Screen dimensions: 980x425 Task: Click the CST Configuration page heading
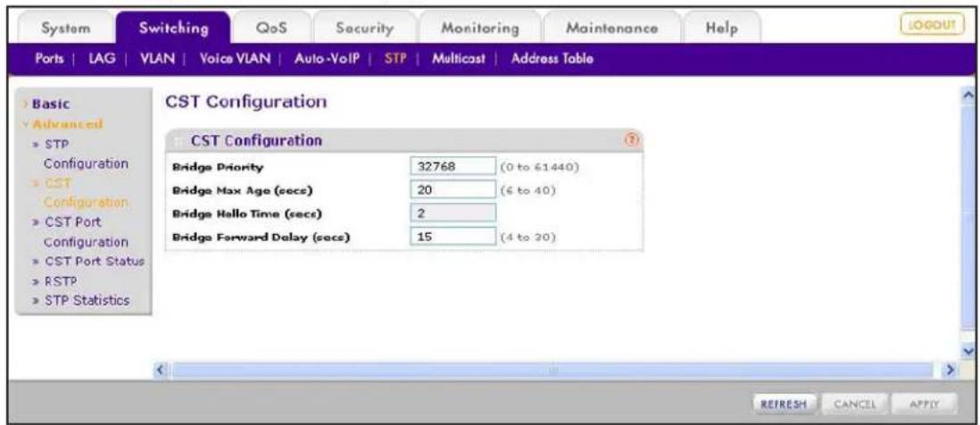245,103
